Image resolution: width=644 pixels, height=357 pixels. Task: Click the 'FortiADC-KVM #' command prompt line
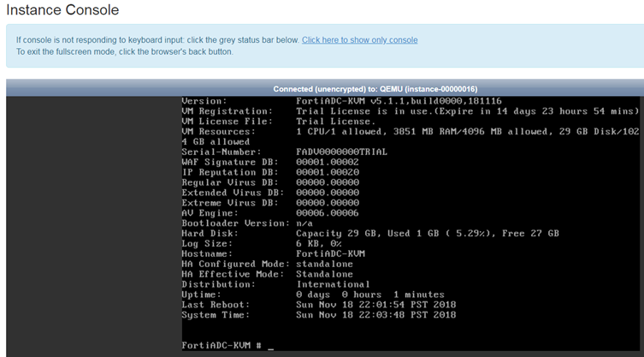point(227,346)
